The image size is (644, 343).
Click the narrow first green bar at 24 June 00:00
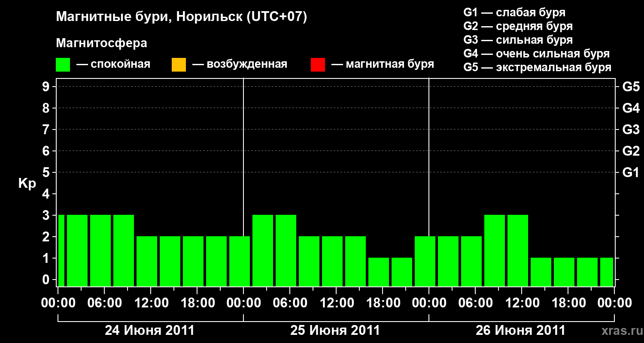[x=61, y=250]
